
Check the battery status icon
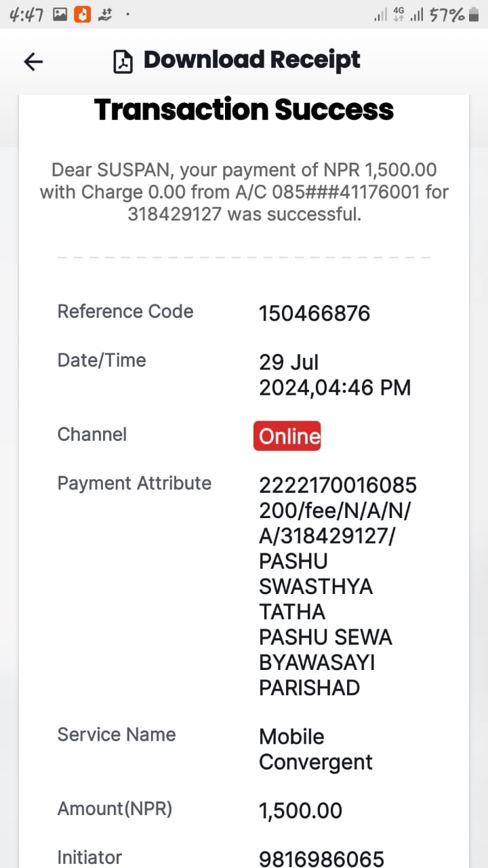pyautogui.click(x=474, y=15)
